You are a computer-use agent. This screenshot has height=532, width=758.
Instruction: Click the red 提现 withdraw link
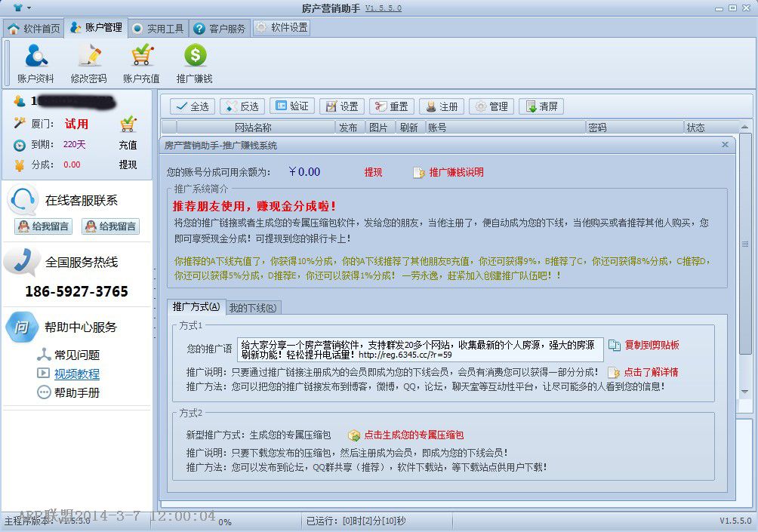click(373, 173)
